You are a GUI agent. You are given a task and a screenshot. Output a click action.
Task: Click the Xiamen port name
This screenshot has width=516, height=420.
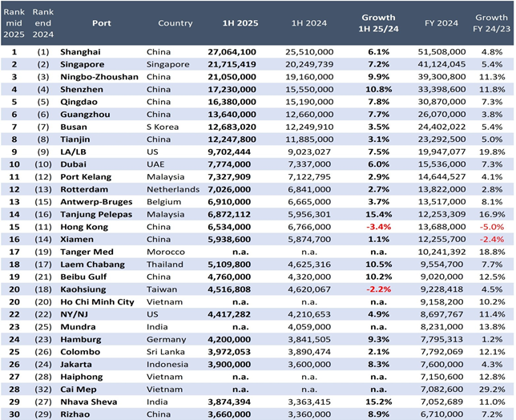pos(77,240)
